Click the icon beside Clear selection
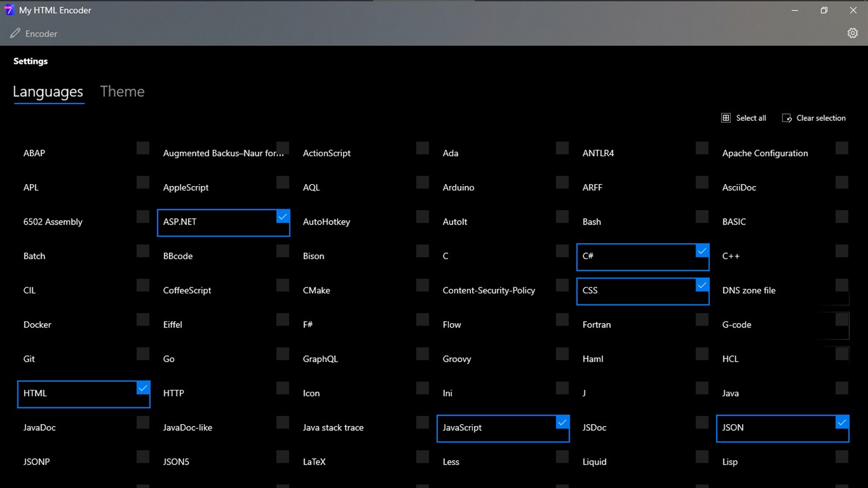Image resolution: width=868 pixels, height=488 pixels. pos(787,117)
